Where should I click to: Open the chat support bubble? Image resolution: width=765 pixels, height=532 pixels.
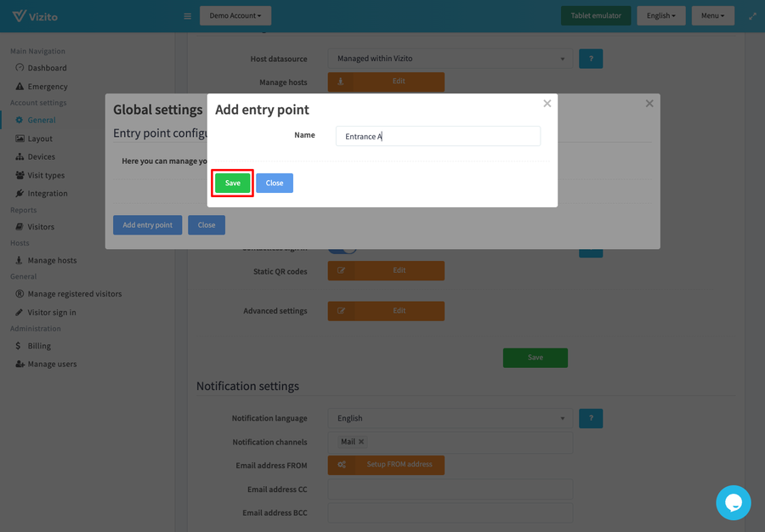pyautogui.click(x=733, y=502)
